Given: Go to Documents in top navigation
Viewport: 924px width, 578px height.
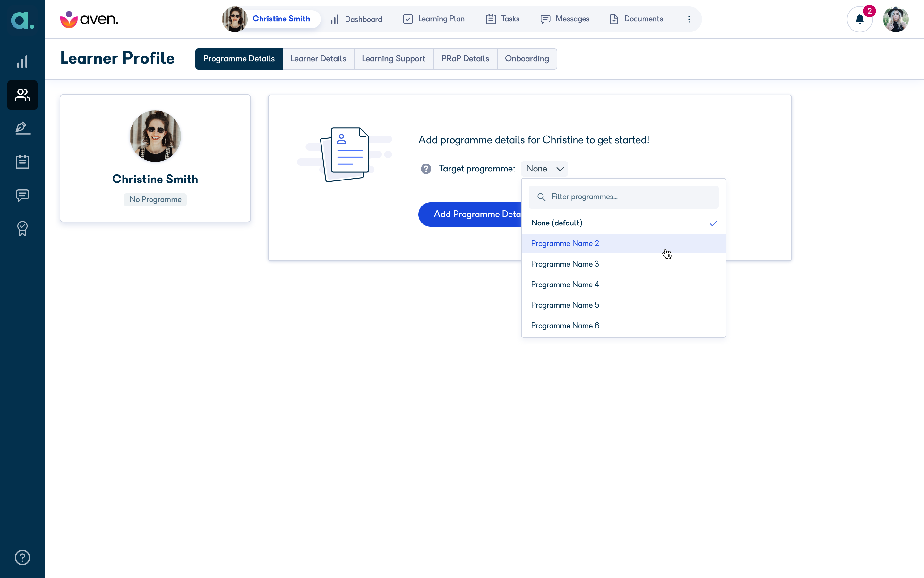Looking at the screenshot, I should tap(636, 19).
